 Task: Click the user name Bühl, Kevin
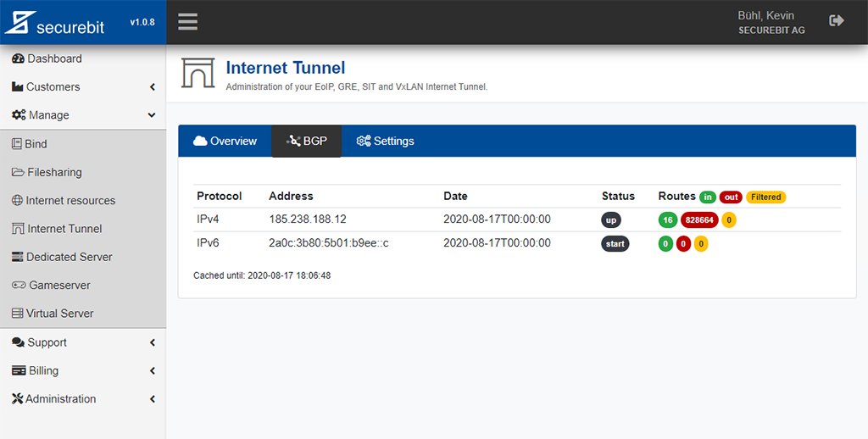point(765,15)
